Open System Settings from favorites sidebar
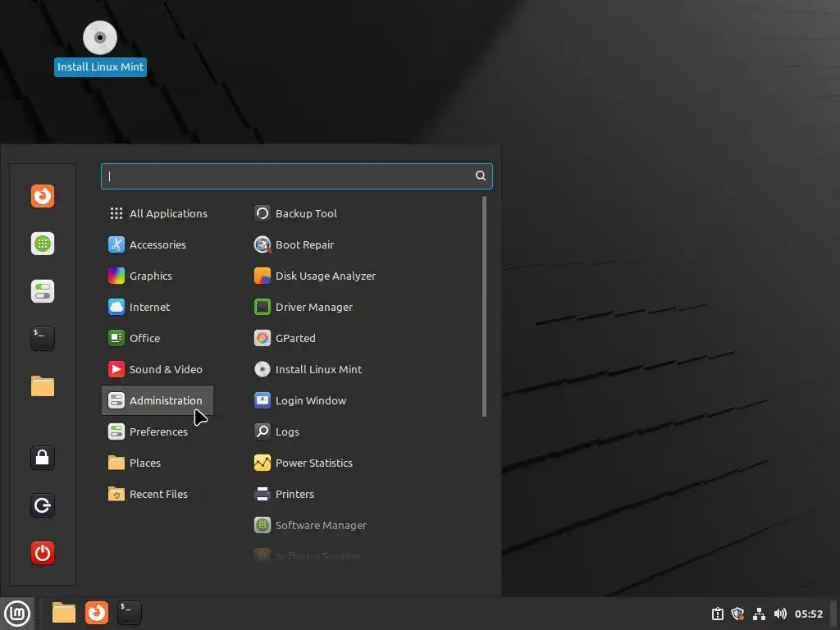The height and width of the screenshot is (630, 840). [x=43, y=291]
